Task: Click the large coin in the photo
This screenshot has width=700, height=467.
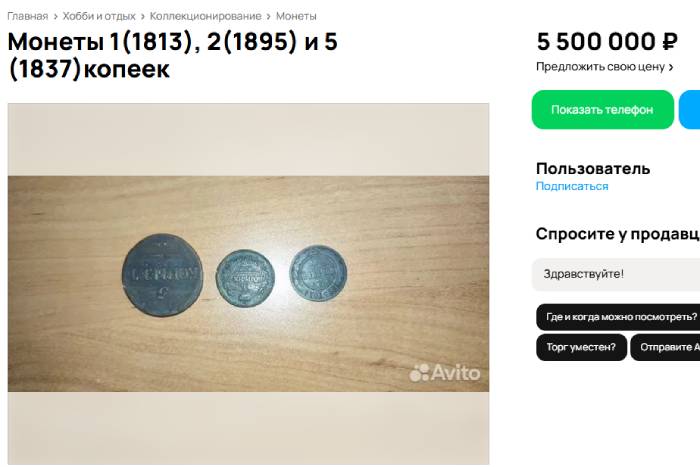Action: pyautogui.click(x=163, y=273)
